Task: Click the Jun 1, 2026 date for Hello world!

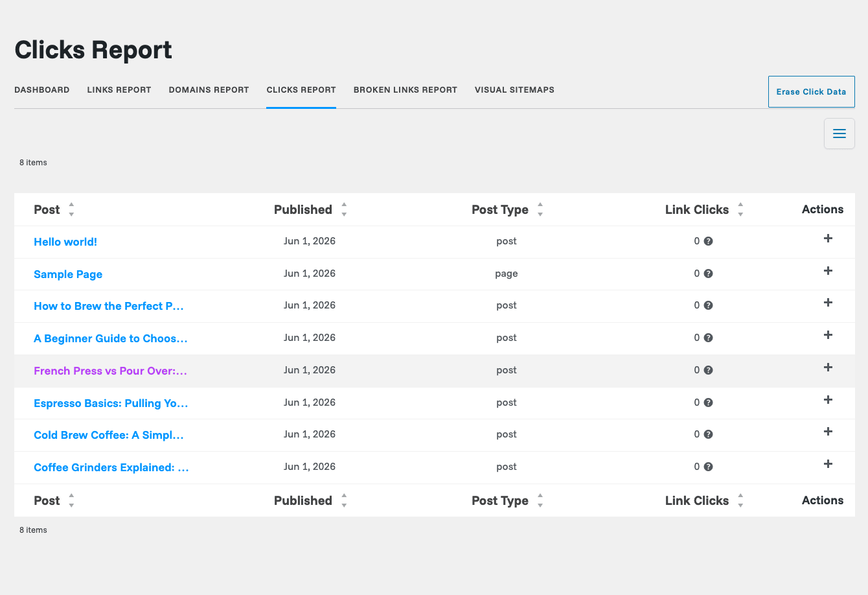Action: tap(310, 241)
